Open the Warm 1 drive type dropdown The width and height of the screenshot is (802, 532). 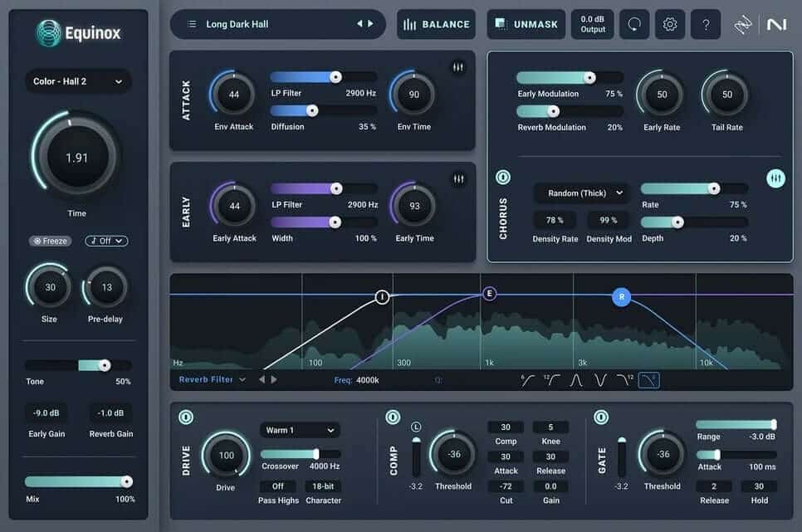pos(300,430)
